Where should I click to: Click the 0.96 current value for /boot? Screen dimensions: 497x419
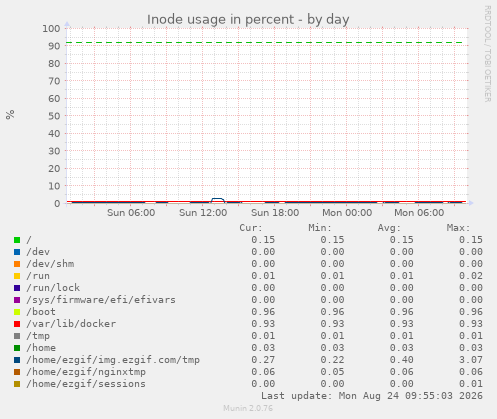pyautogui.click(x=263, y=312)
